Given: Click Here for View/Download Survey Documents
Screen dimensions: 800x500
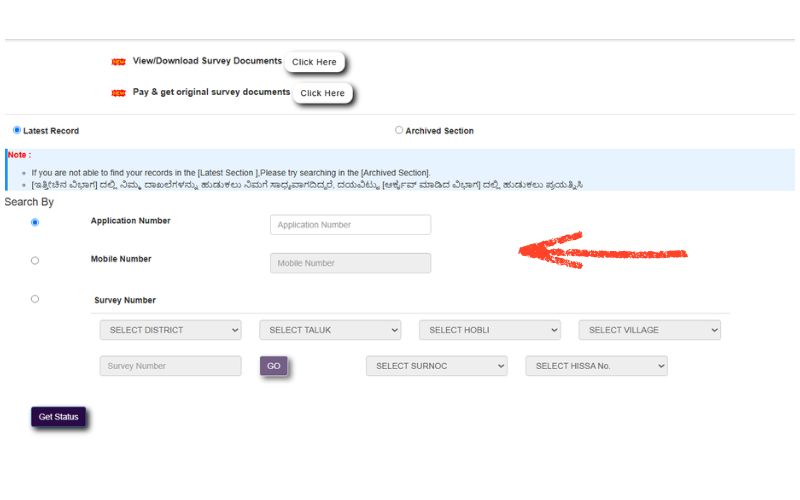Looking at the screenshot, I should [314, 62].
